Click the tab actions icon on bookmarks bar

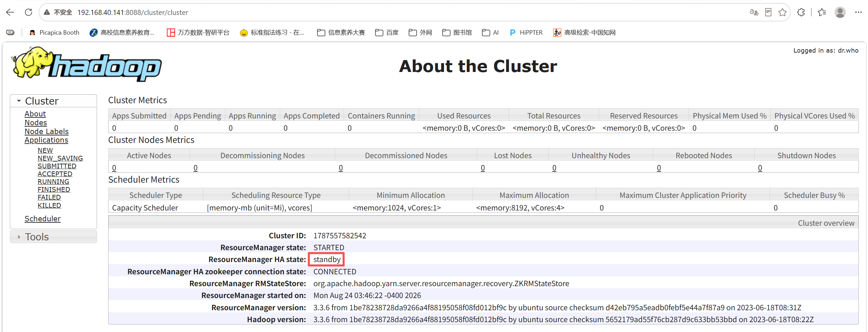11,33
